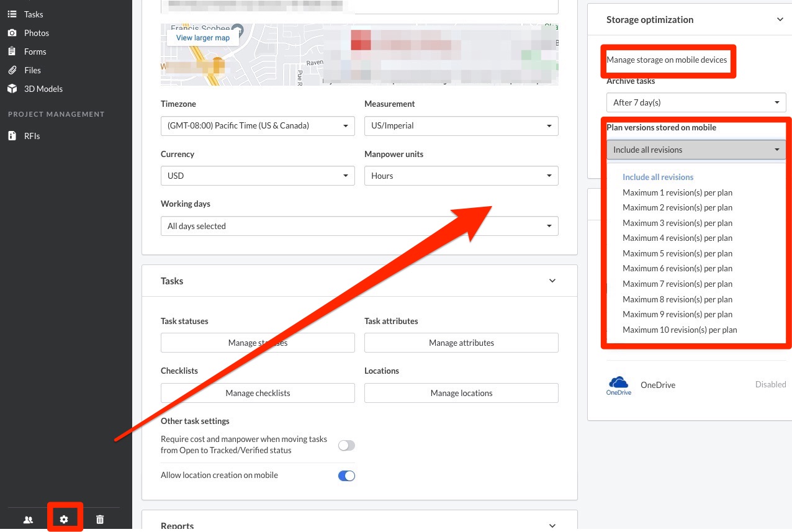Image resolution: width=792 pixels, height=532 pixels.
Task: Click View larger map link
Action: 203,38
